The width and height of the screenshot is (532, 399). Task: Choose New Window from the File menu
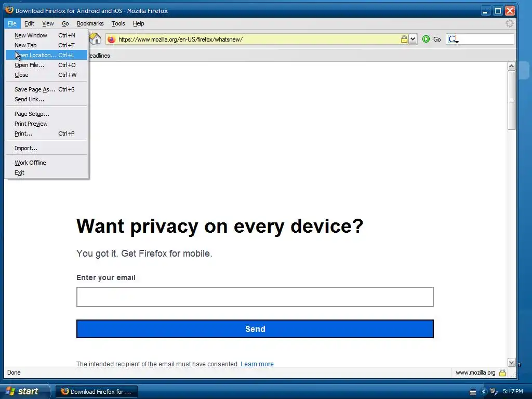(46, 35)
